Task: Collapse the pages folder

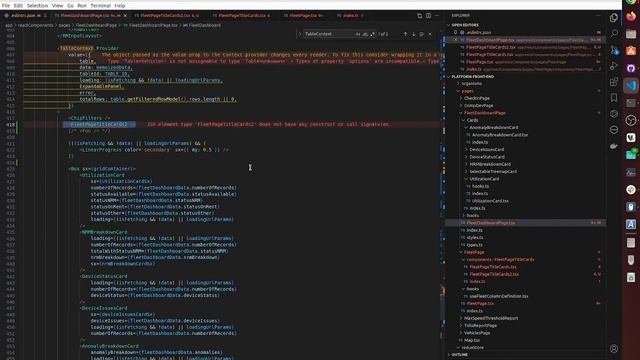Action: (x=467, y=91)
